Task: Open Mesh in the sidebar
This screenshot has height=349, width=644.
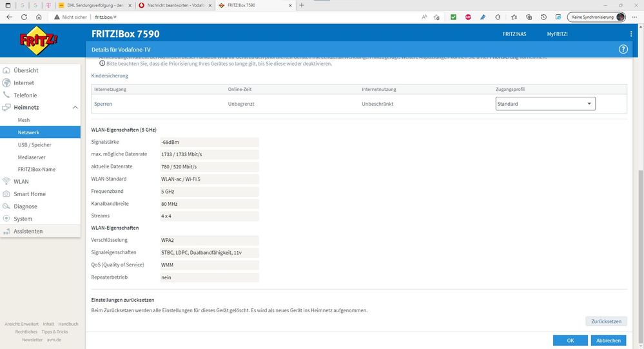Action: tap(23, 120)
